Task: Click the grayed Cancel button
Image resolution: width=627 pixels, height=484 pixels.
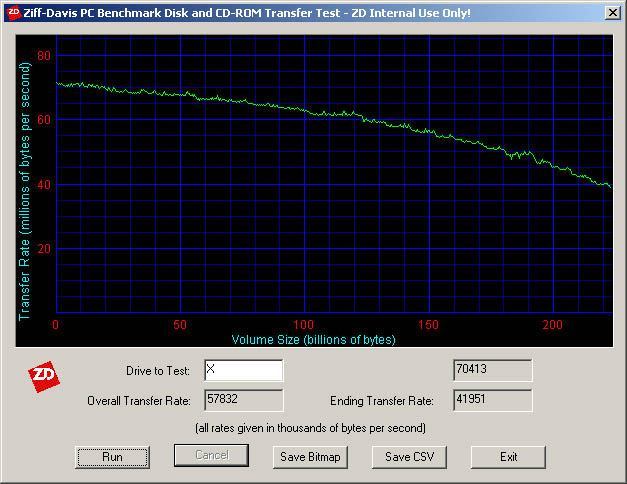Action: [x=212, y=455]
